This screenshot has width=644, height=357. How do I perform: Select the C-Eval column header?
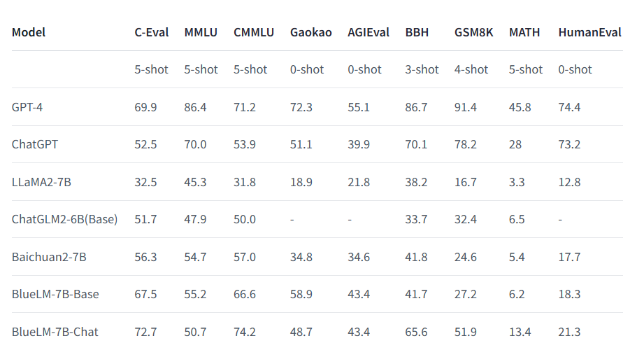(x=151, y=32)
